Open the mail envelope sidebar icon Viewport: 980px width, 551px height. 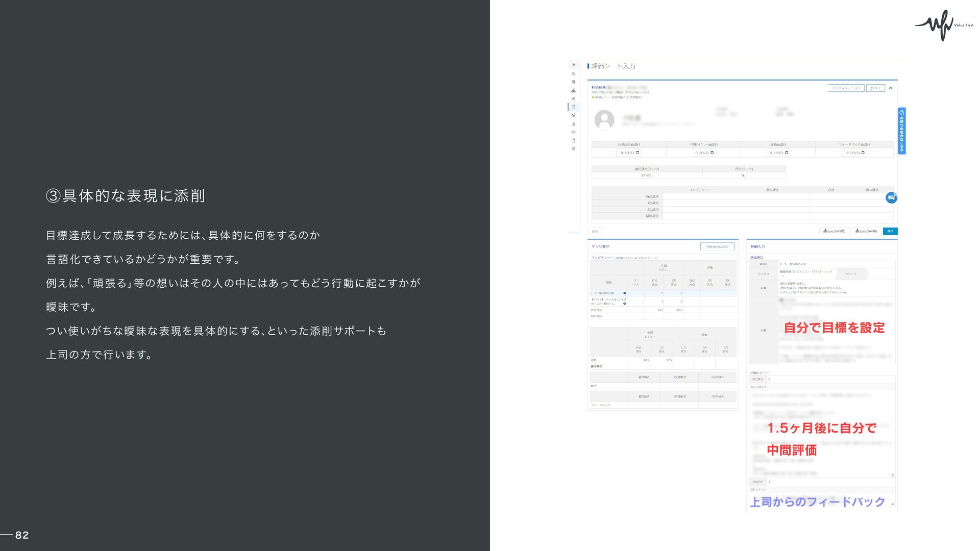573,132
